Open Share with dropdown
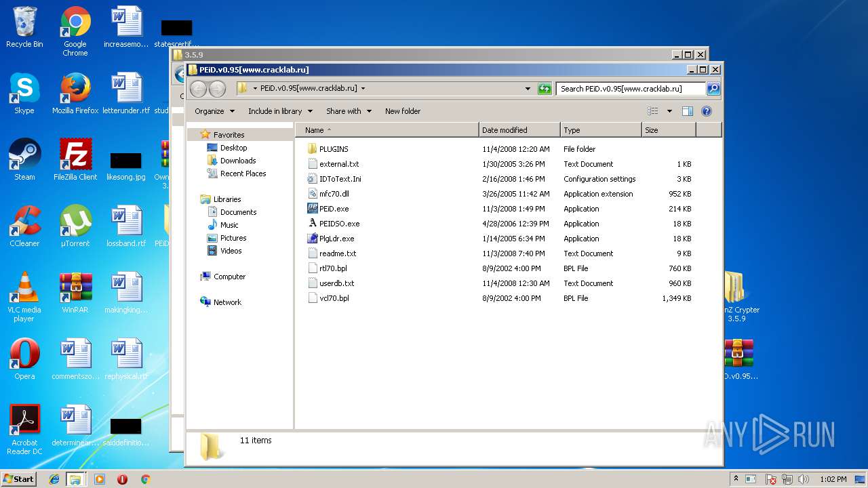 (x=349, y=111)
